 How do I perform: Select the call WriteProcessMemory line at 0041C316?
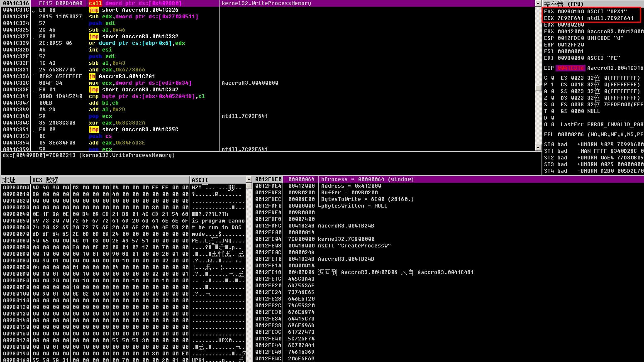(x=268, y=3)
